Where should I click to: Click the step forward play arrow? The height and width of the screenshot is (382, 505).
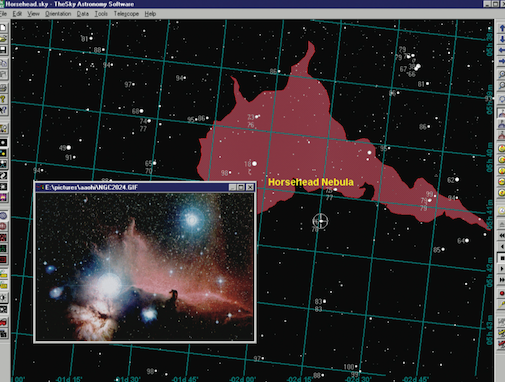[x=502, y=269]
